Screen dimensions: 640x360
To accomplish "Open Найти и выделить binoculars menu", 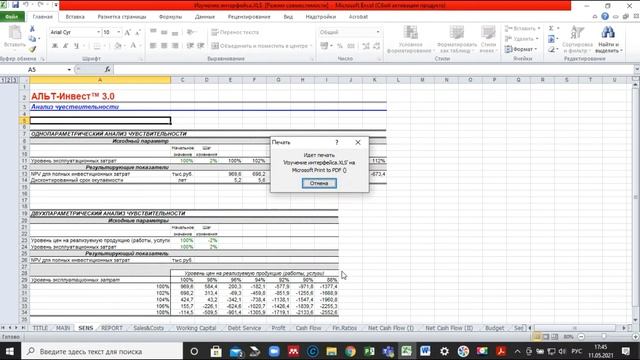I will point(608,39).
